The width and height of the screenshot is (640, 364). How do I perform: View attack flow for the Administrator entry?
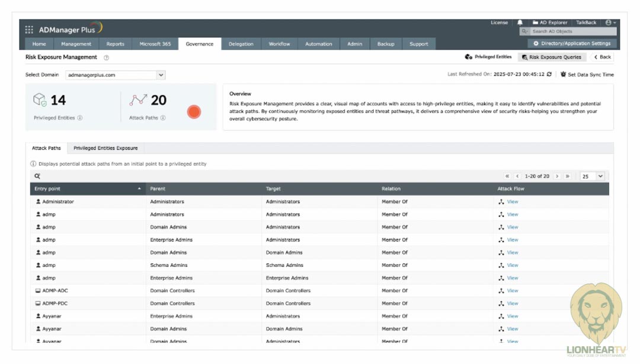pyautogui.click(x=512, y=202)
